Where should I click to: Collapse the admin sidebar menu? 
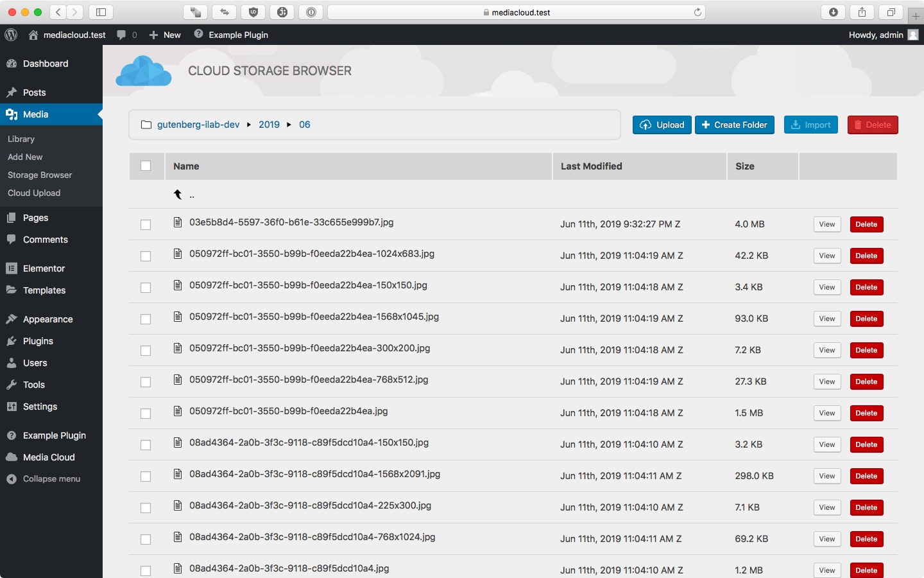click(x=43, y=479)
